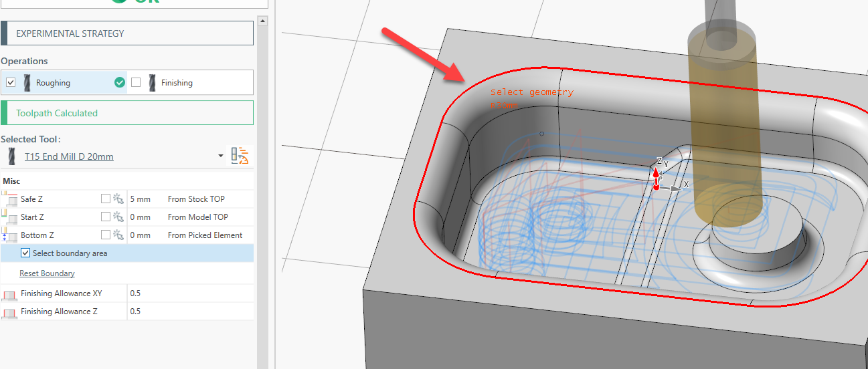
Task: Click the Start Z pick icon
Action: click(x=118, y=217)
